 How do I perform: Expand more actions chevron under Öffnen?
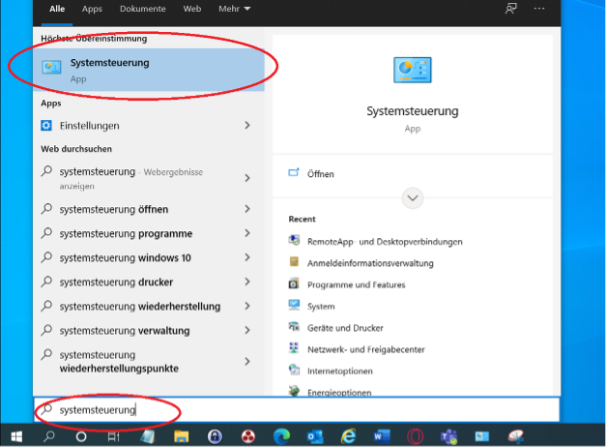point(413,198)
